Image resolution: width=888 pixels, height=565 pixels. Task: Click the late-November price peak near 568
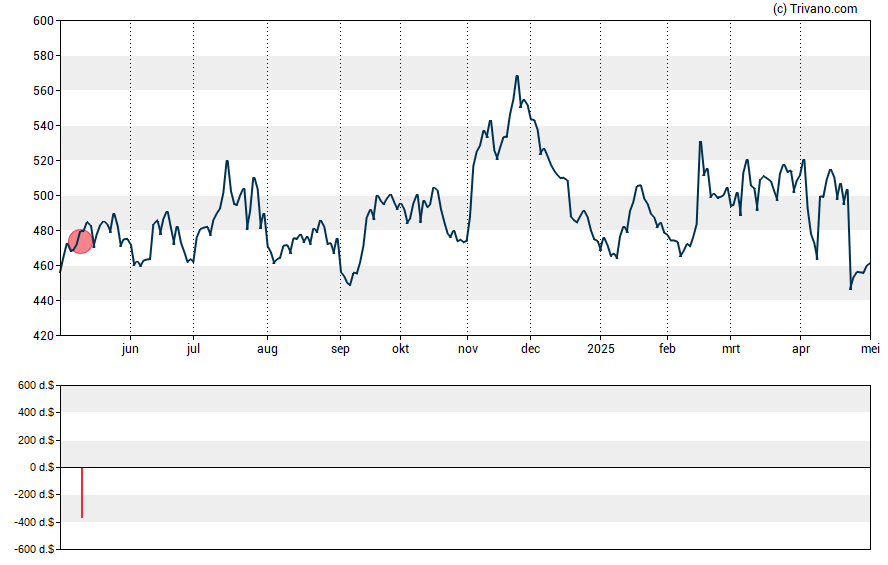coord(517,76)
